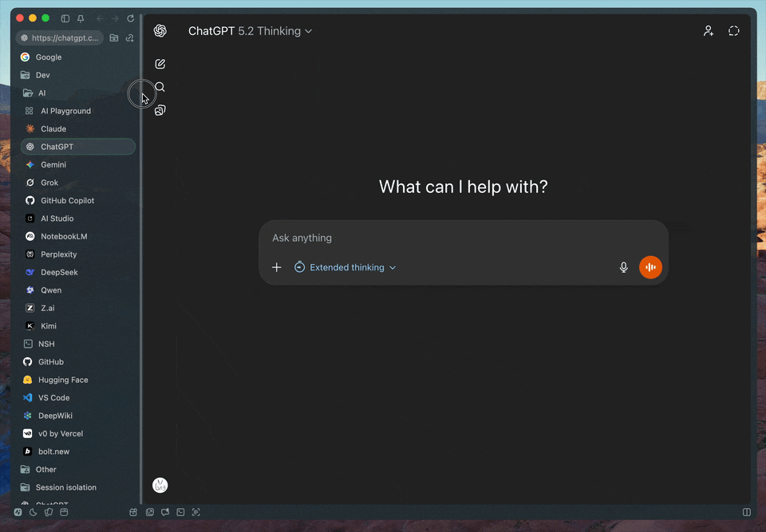Select the ChatGPT sidebar item

click(x=78, y=147)
